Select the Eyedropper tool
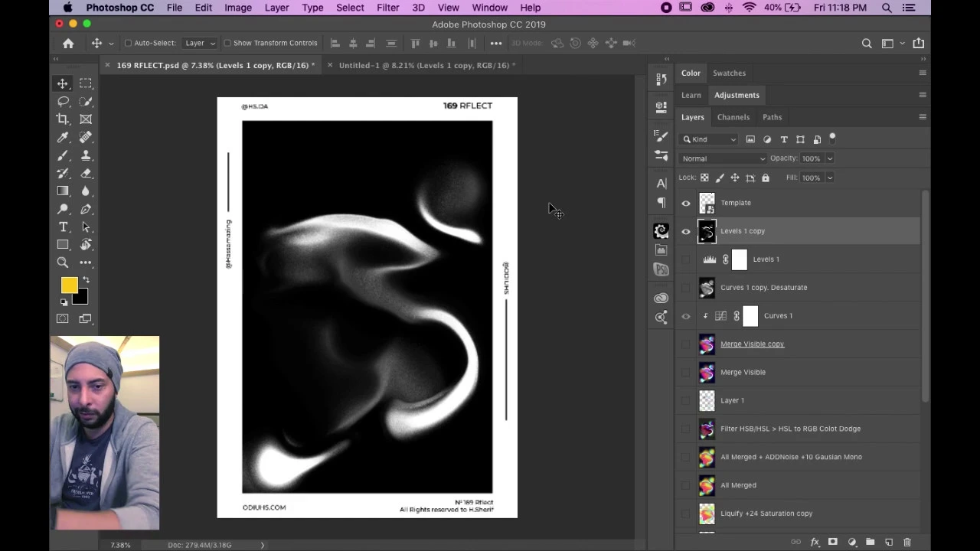Screen dimensions: 980x551 pyautogui.click(x=63, y=137)
